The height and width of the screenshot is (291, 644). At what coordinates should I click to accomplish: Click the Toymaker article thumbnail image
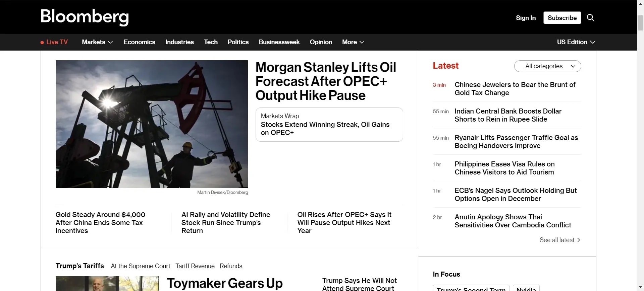107,284
